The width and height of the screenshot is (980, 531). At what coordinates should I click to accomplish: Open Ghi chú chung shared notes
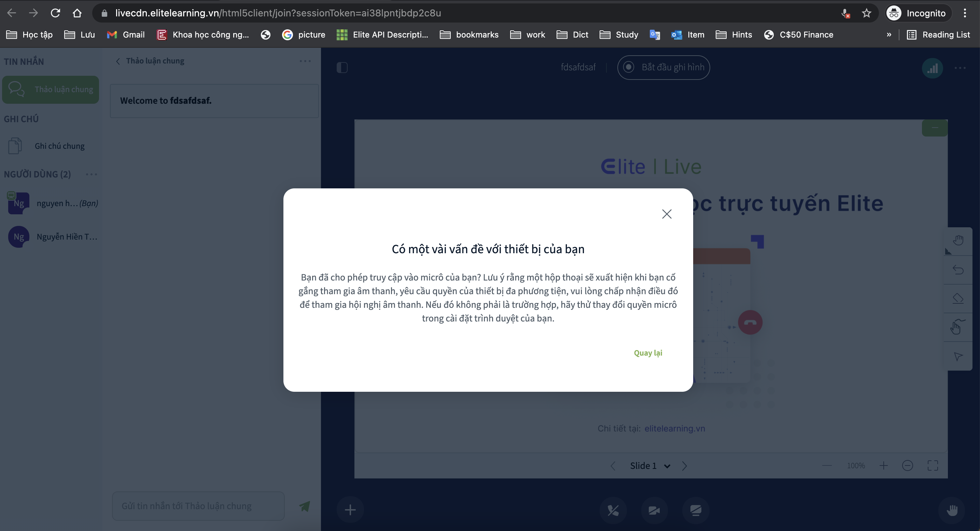pyautogui.click(x=59, y=146)
